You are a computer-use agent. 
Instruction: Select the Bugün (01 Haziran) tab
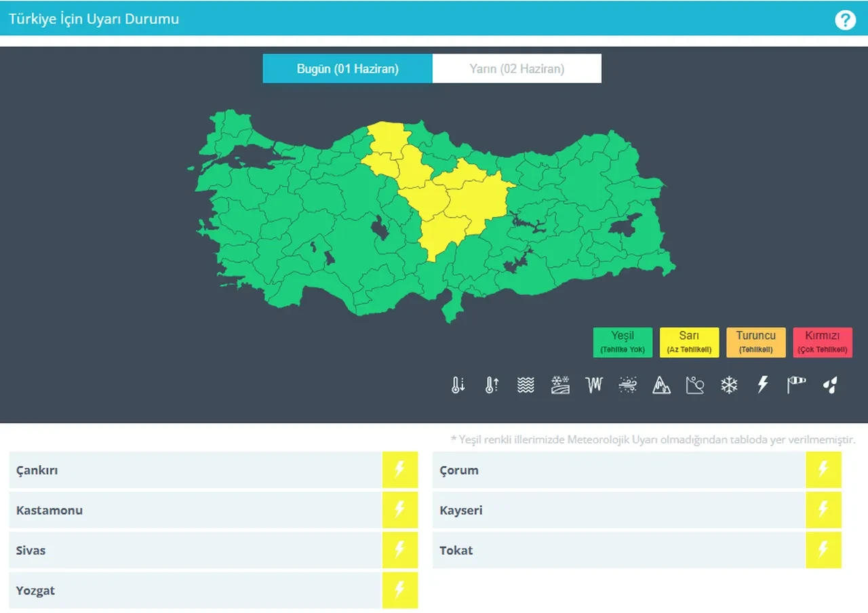pos(347,68)
